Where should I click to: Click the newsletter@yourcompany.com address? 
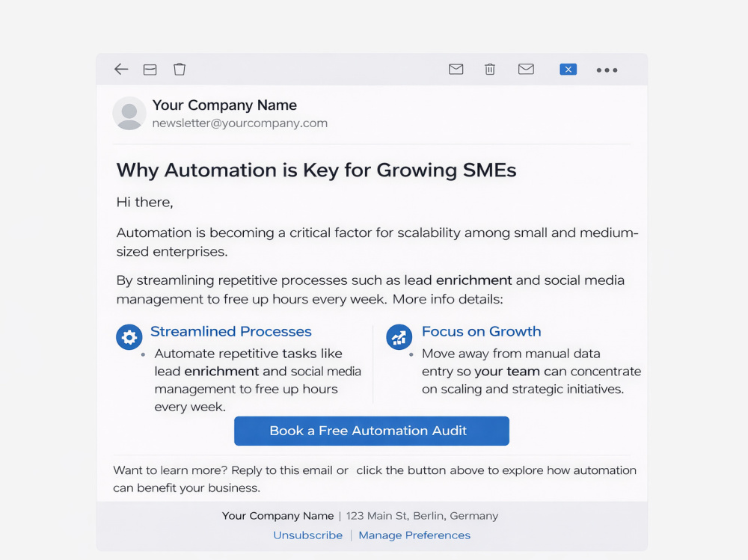pyautogui.click(x=240, y=123)
